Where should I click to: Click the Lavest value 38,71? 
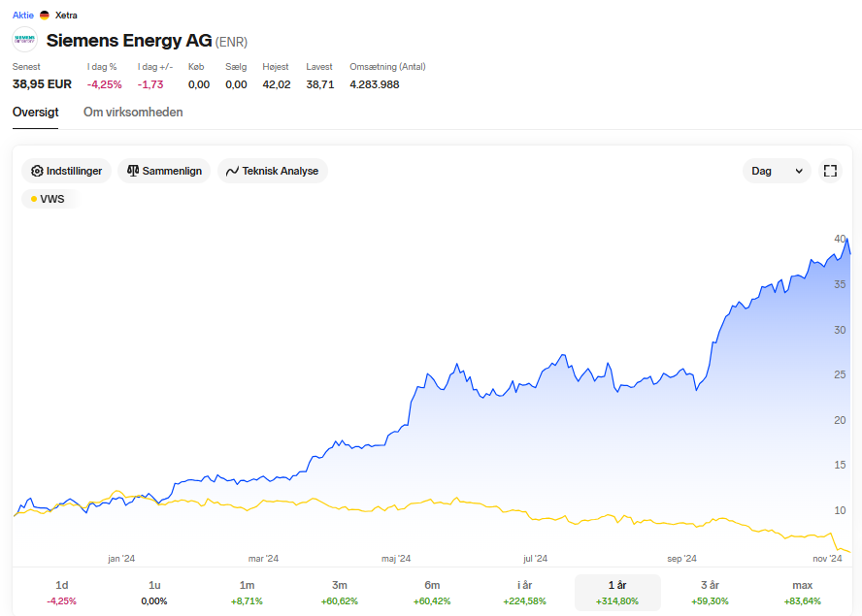(320, 84)
